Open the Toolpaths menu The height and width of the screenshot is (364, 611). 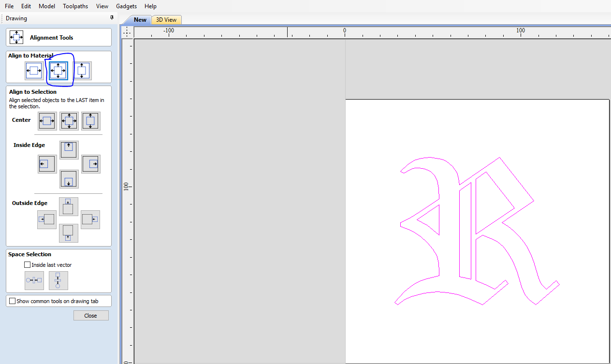[75, 6]
